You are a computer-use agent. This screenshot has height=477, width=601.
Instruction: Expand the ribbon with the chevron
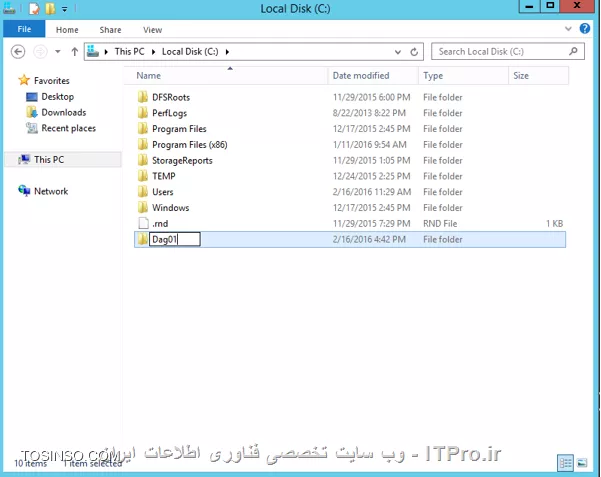point(568,29)
